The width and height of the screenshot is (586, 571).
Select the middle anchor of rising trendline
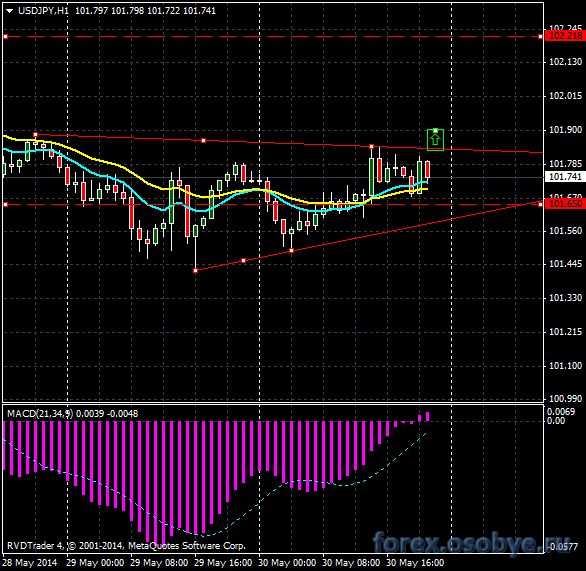coord(244,260)
